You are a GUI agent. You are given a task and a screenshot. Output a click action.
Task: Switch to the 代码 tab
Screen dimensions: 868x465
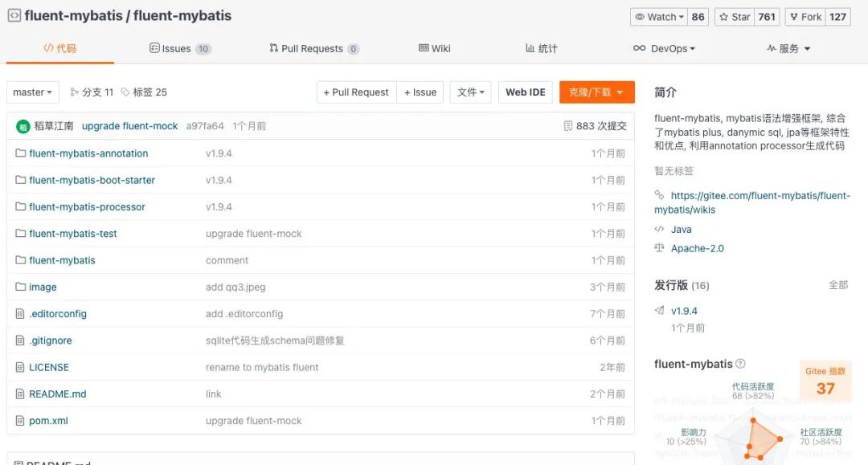tap(59, 49)
